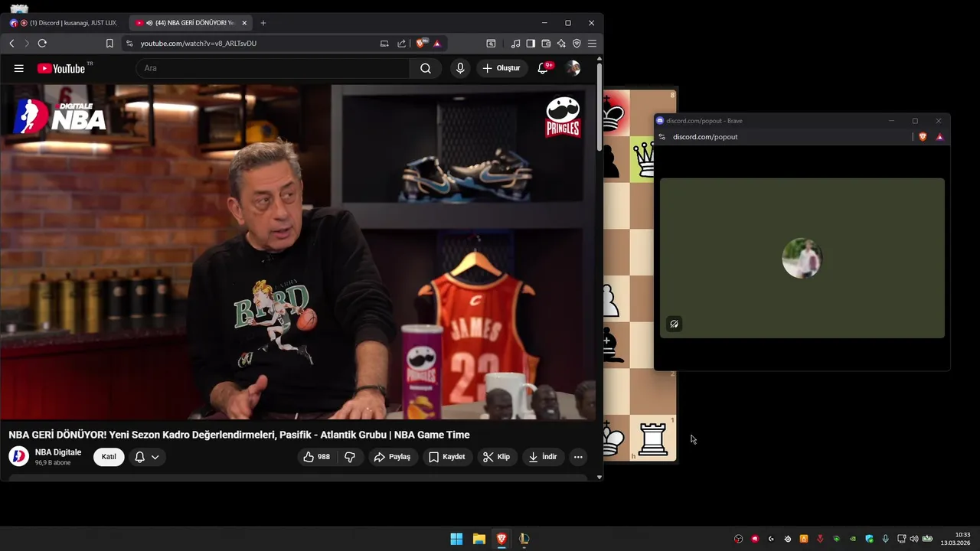Create a clip with Klip button

(496, 457)
